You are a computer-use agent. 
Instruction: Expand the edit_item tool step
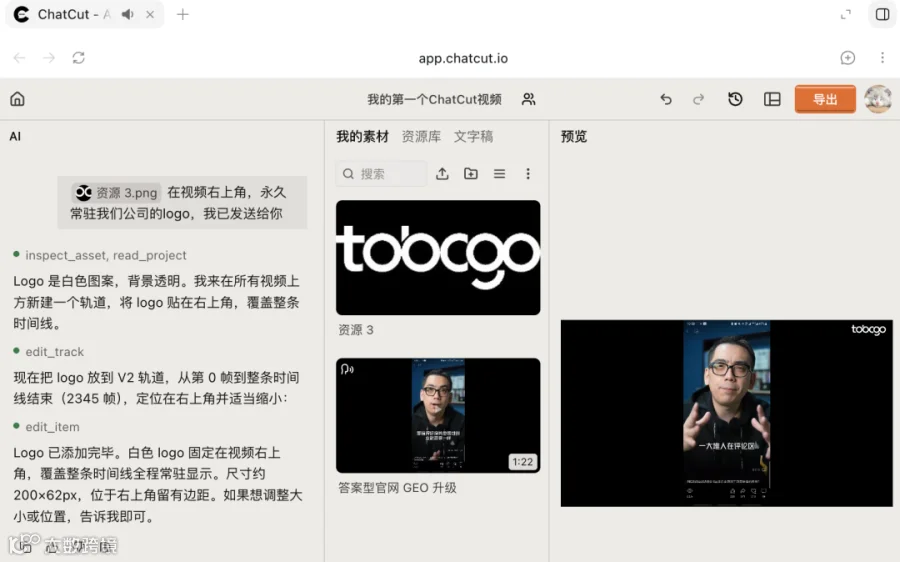click(46, 427)
